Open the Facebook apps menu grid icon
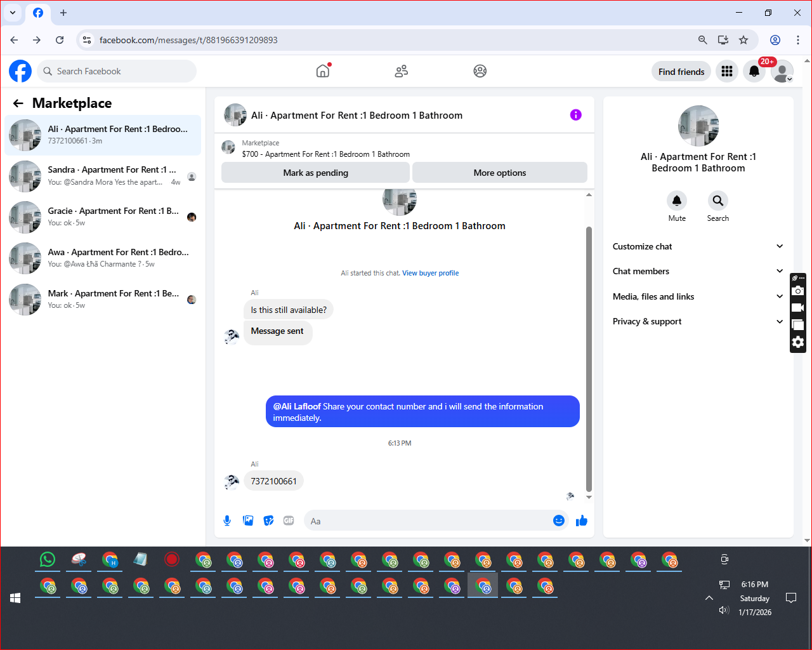 727,71
